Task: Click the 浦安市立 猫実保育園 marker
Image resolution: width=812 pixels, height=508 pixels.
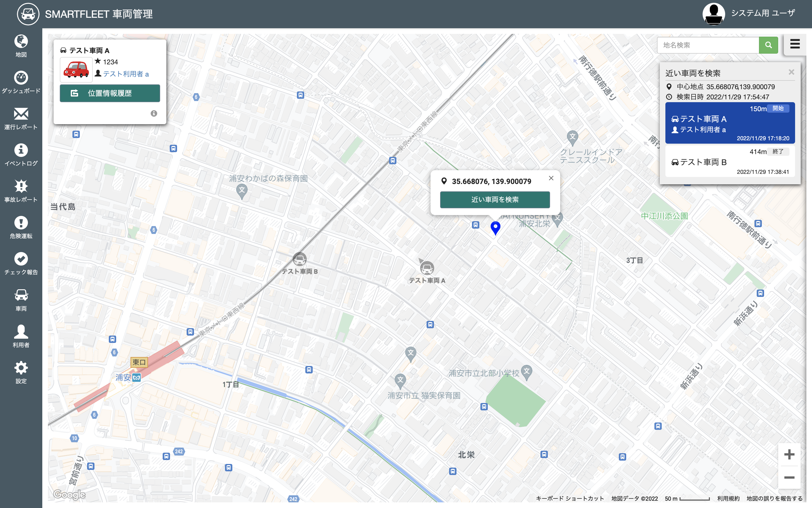Action: 400,381
